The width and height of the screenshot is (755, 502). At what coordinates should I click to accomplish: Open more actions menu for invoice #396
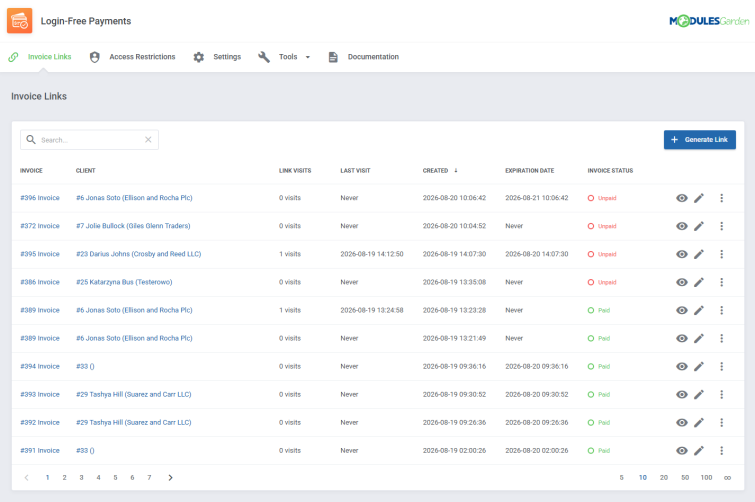[x=721, y=198]
